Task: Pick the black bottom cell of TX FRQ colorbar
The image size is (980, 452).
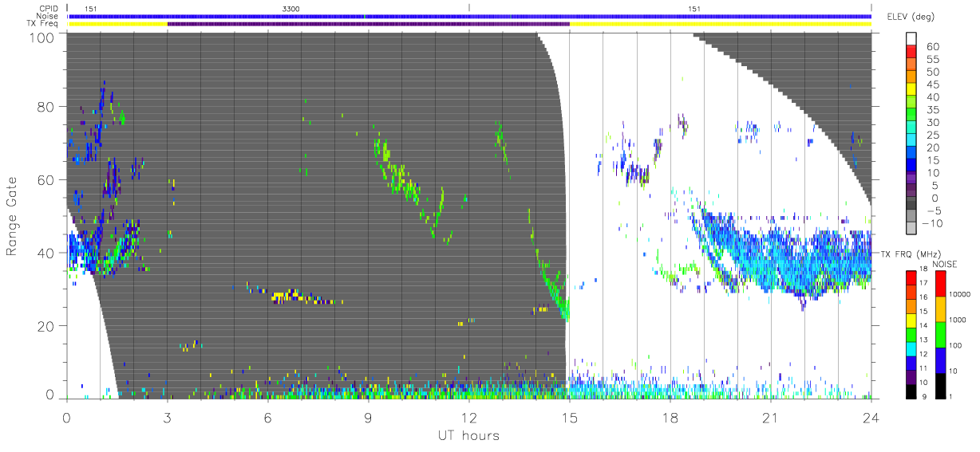Action: click(x=911, y=390)
